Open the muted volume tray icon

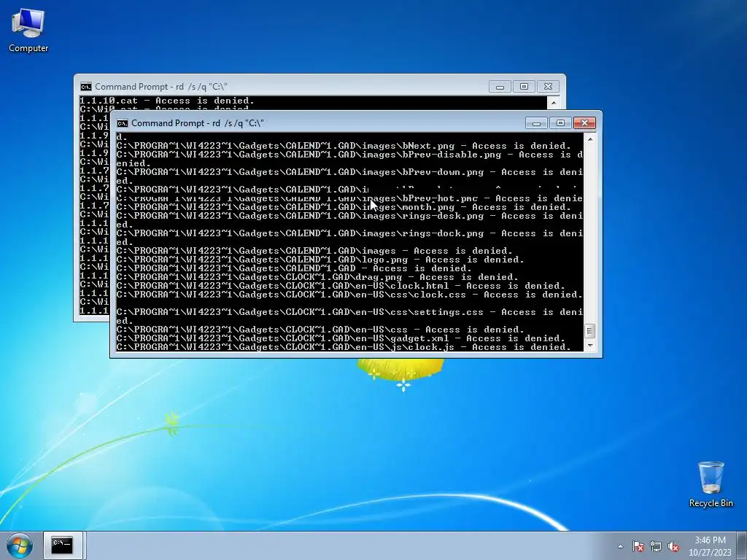pyautogui.click(x=673, y=546)
